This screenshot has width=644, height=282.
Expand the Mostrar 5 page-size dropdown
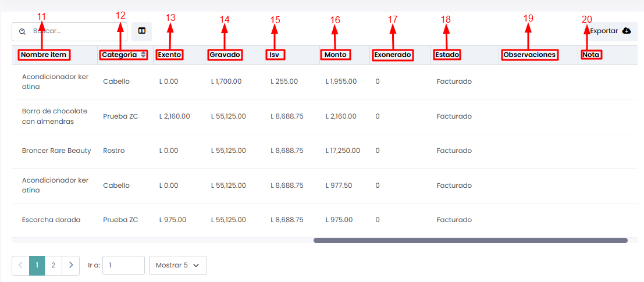(x=177, y=265)
